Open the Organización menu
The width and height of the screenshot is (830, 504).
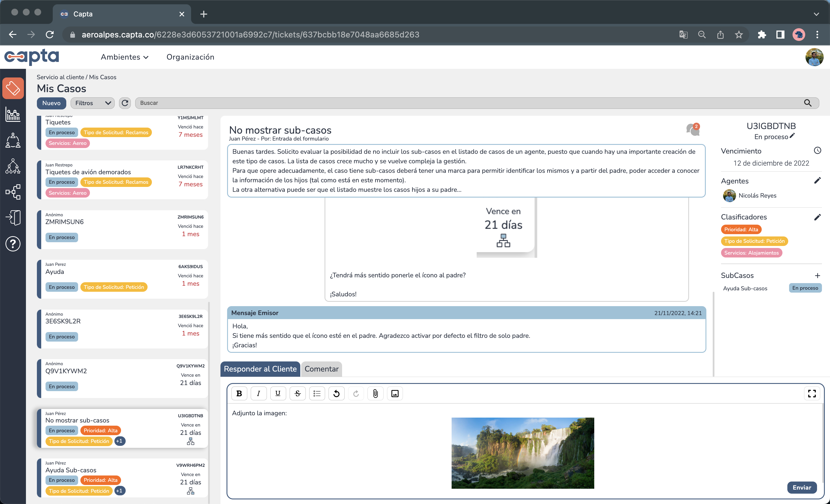point(190,57)
